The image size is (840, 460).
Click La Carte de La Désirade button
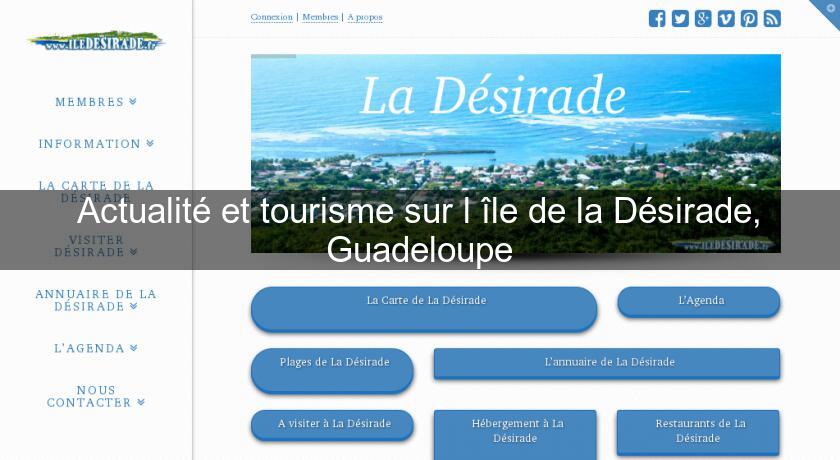[x=424, y=309]
